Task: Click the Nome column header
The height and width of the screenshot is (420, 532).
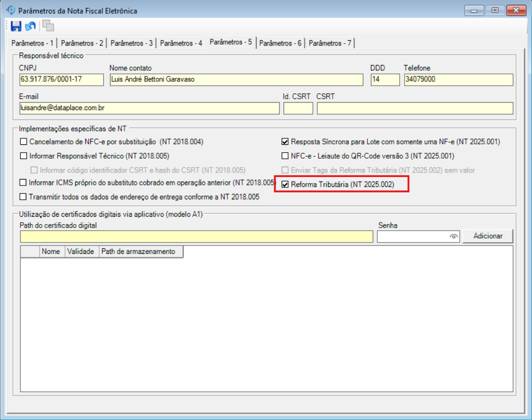Action: pos(52,251)
